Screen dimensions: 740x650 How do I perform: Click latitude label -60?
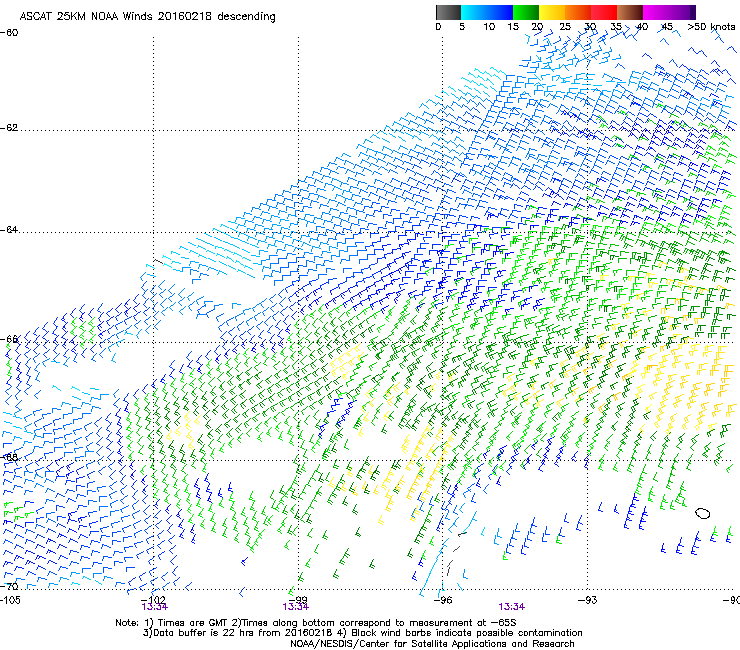(9, 33)
